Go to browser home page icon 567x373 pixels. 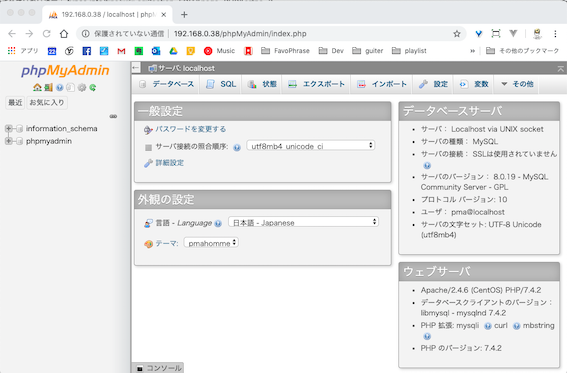[64, 34]
